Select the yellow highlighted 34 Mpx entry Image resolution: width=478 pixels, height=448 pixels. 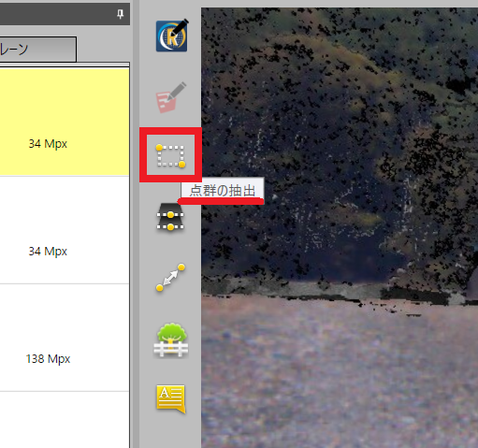(x=65, y=122)
